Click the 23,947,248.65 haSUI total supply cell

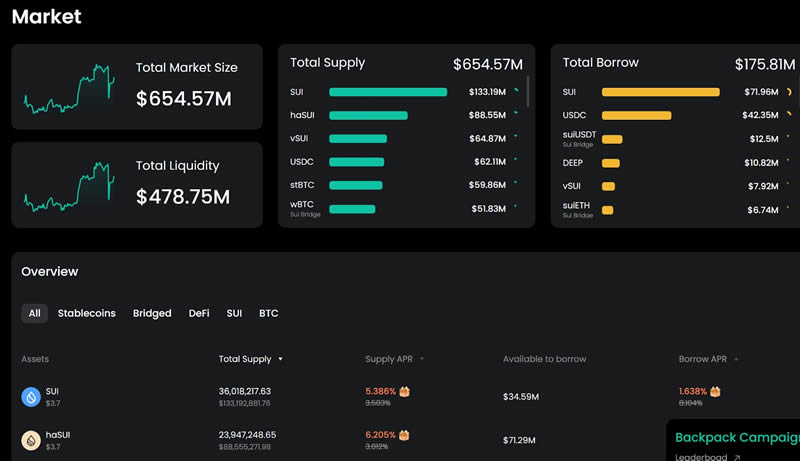(247, 435)
